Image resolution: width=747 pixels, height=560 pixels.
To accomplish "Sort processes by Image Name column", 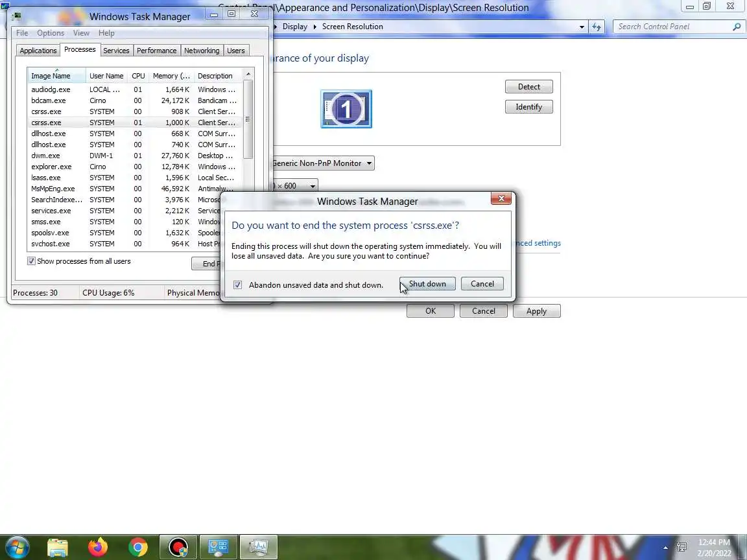I will 56,76.
